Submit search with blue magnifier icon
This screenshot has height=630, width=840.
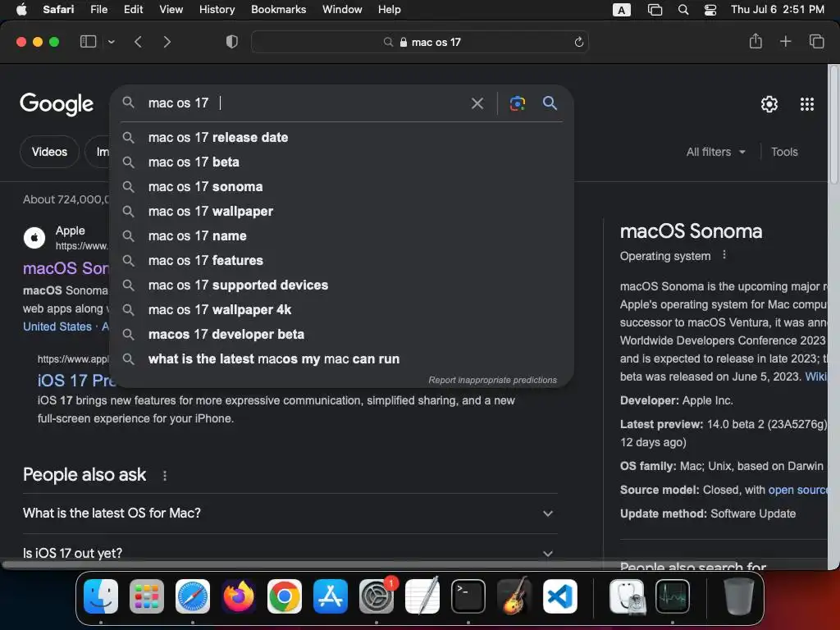pyautogui.click(x=550, y=103)
